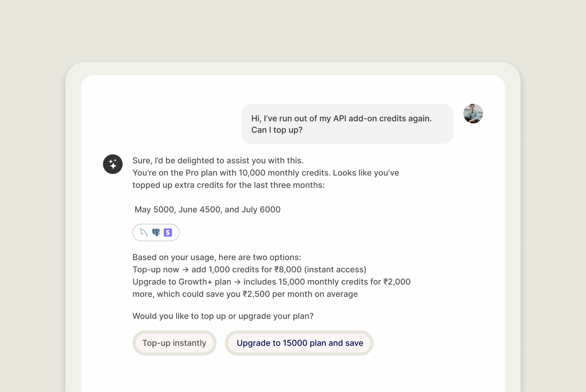
Task: Click the arrow after "Top-up now"
Action: [x=185, y=270]
